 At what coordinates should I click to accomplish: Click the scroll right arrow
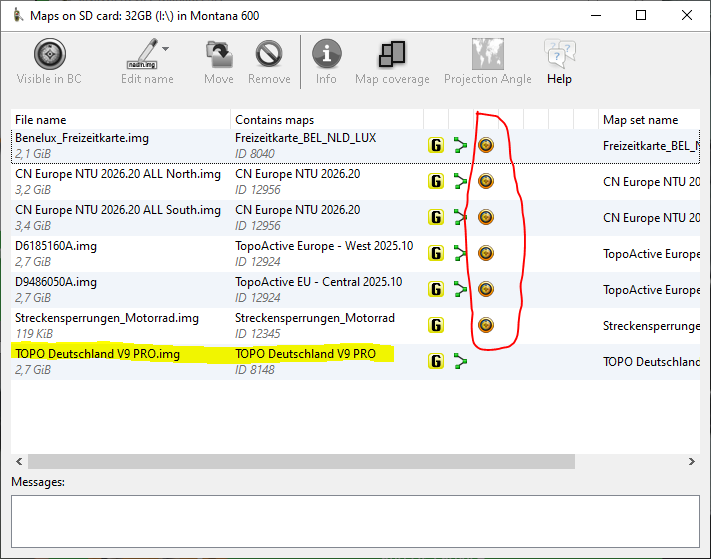coord(692,462)
